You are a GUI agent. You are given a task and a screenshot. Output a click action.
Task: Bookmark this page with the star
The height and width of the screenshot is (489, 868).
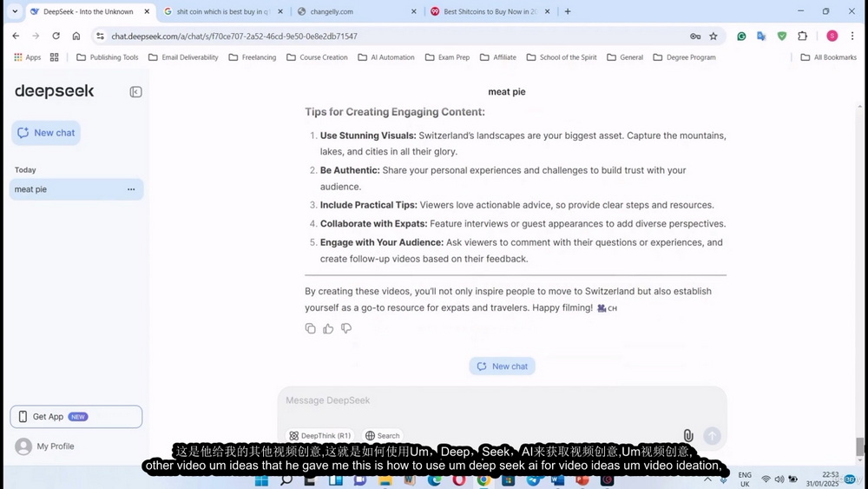[x=713, y=36]
